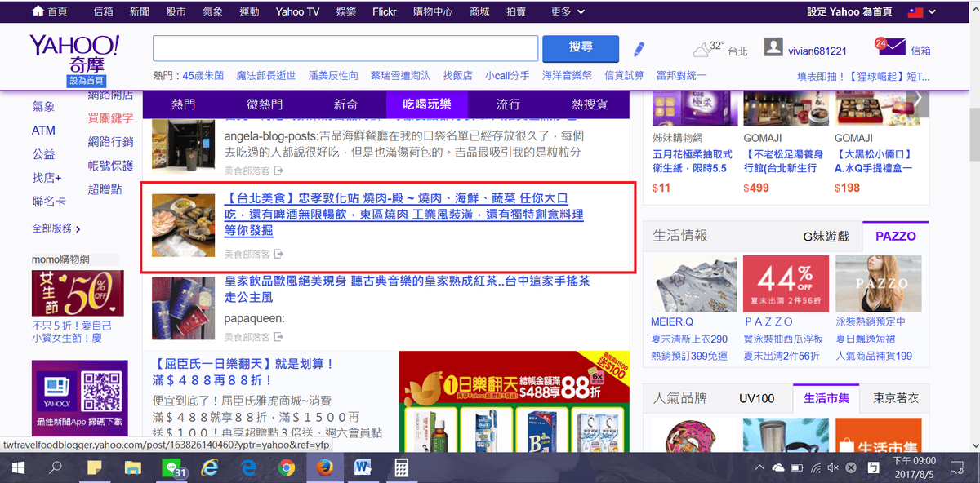The width and height of the screenshot is (980, 483).
Task: Switch to the 微熱門 tab
Action: click(265, 104)
